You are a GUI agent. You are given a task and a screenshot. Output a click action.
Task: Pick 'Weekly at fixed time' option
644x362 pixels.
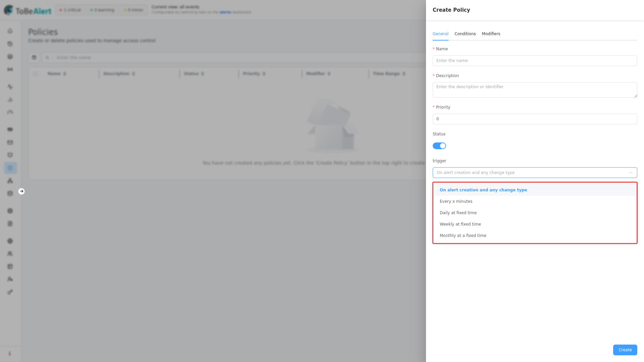click(x=535, y=224)
